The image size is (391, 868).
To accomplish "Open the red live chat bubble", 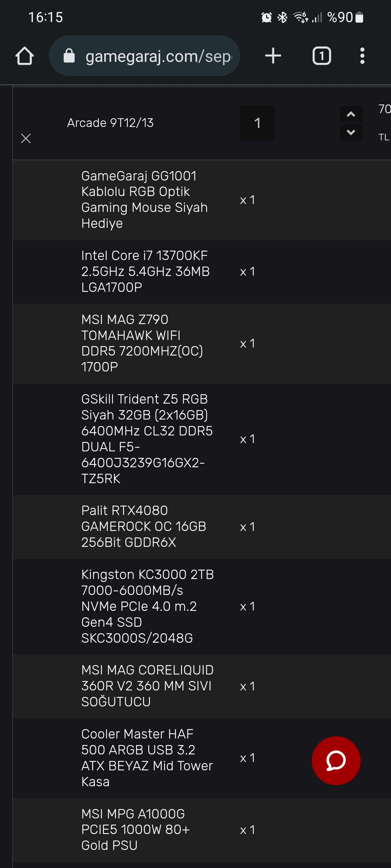I will coord(336,761).
